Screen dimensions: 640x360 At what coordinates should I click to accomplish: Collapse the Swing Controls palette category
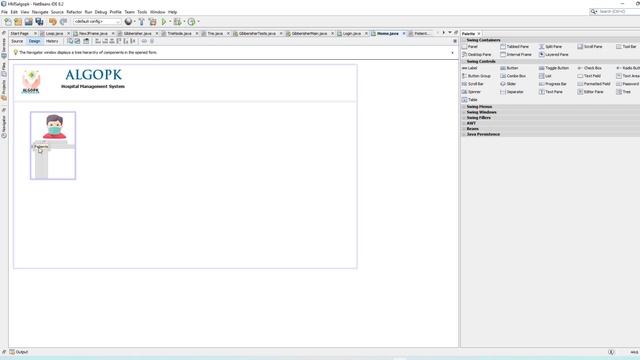[x=464, y=61]
